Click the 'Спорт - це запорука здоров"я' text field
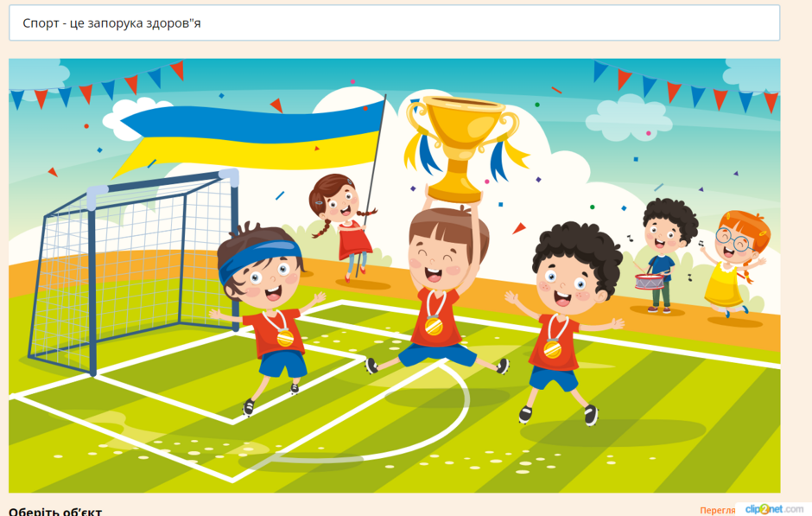812x516 pixels. pyautogui.click(x=394, y=22)
